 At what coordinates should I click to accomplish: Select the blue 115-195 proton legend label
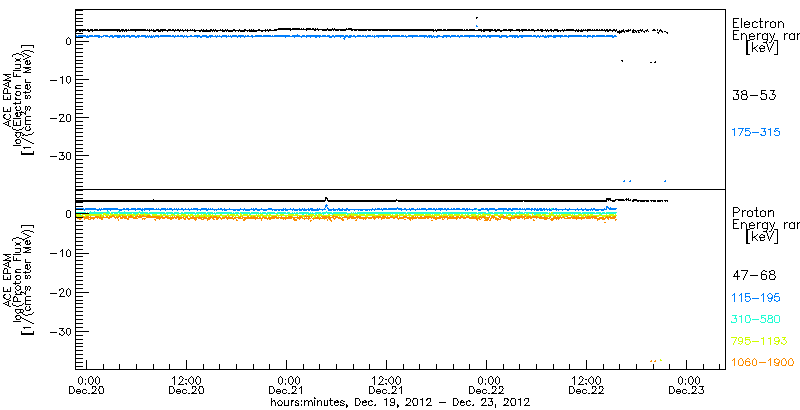pyautogui.click(x=756, y=298)
